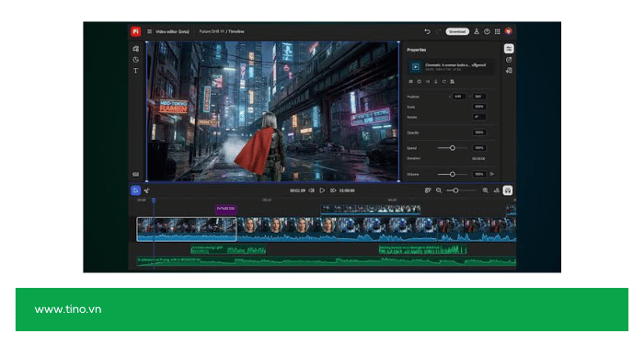
Task: Open the keyboard shortcuts icon at sidebar bottom
Action: point(135,174)
